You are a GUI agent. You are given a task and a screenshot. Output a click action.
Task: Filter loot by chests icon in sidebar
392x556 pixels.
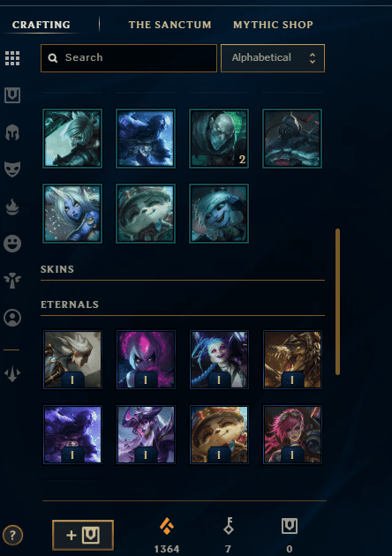click(x=12, y=95)
